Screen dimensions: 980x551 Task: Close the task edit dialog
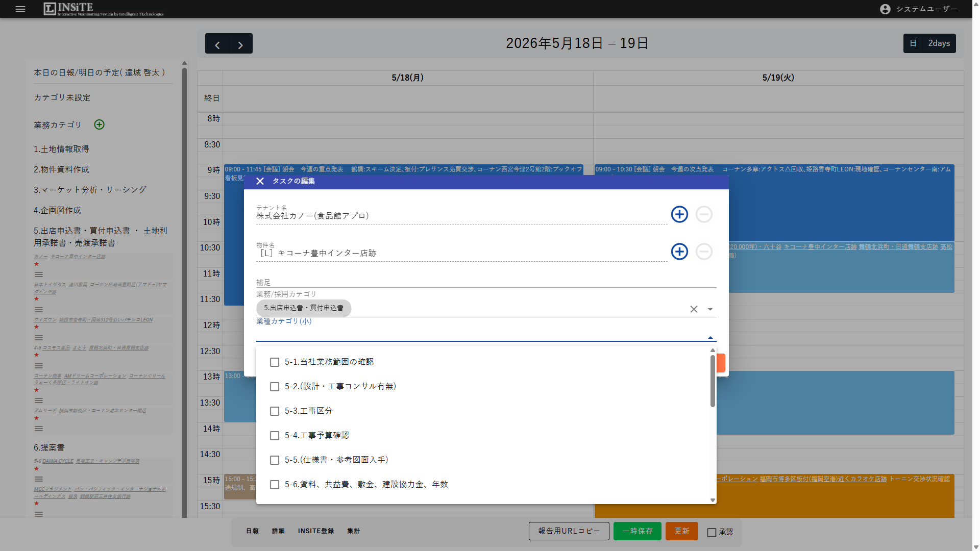[x=260, y=181]
